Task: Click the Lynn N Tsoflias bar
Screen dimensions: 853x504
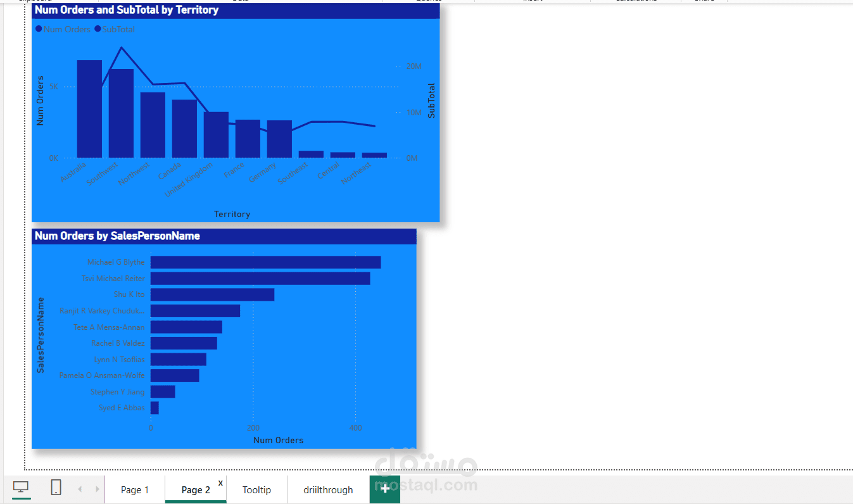Action: click(x=179, y=360)
